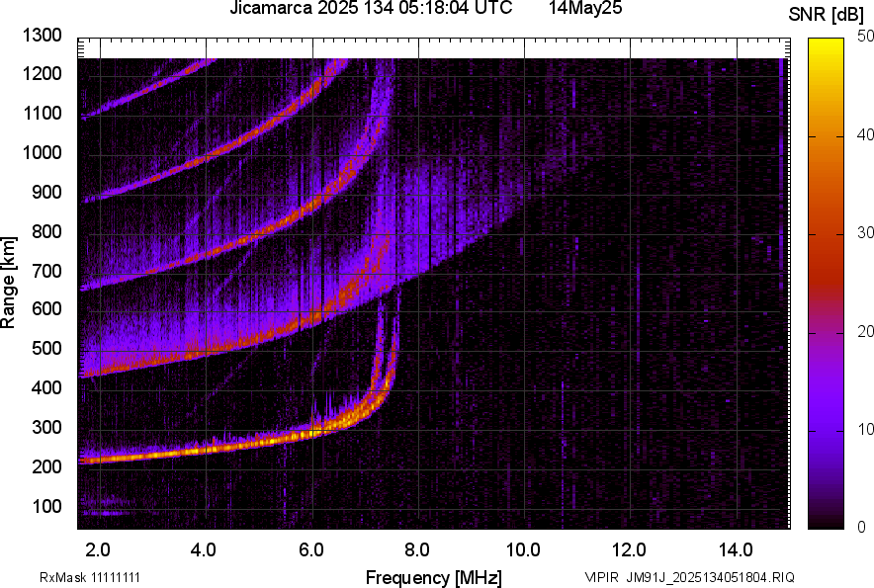Viewport: 874px width, 588px height.
Task: Click the frequency tick label '12.0'
Action: (x=629, y=550)
